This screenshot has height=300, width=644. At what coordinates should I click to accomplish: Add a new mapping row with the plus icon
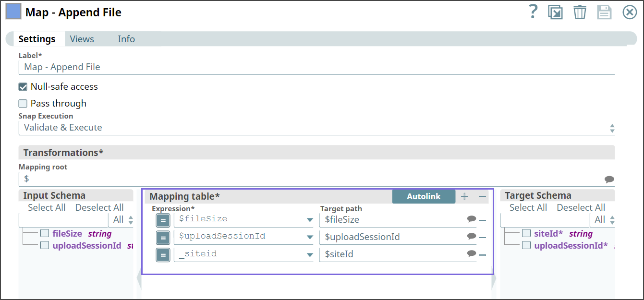point(464,196)
